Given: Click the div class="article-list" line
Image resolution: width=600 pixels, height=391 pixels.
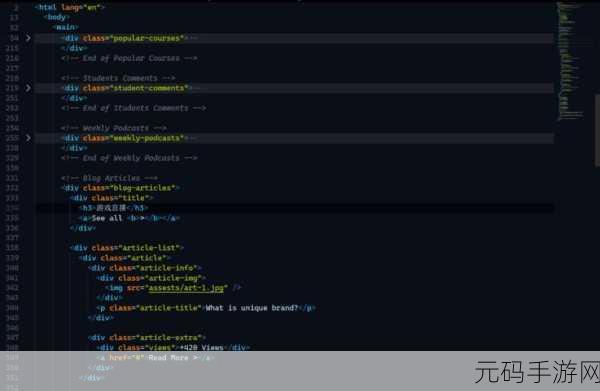Looking at the screenshot, I should [127, 248].
